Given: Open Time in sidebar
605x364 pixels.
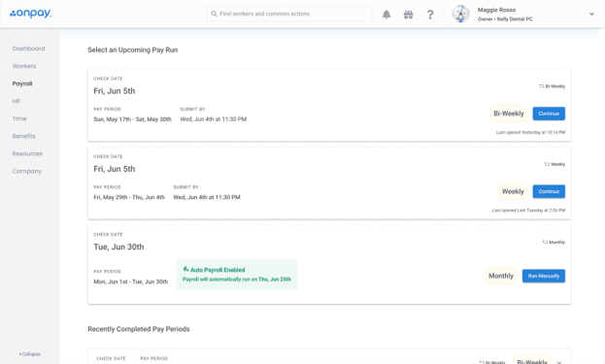Looking at the screenshot, I should pos(19,118).
